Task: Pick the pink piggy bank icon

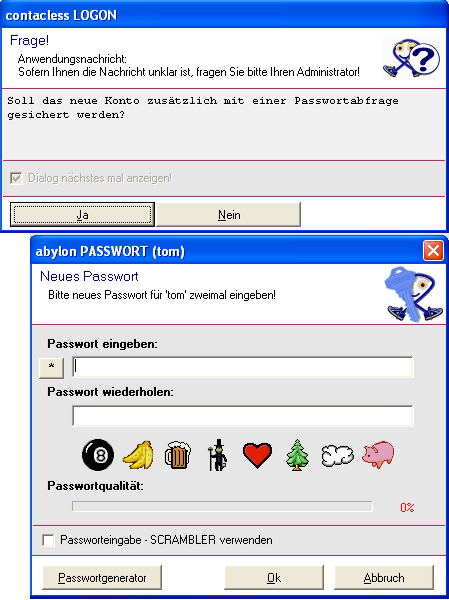Action: tap(378, 455)
